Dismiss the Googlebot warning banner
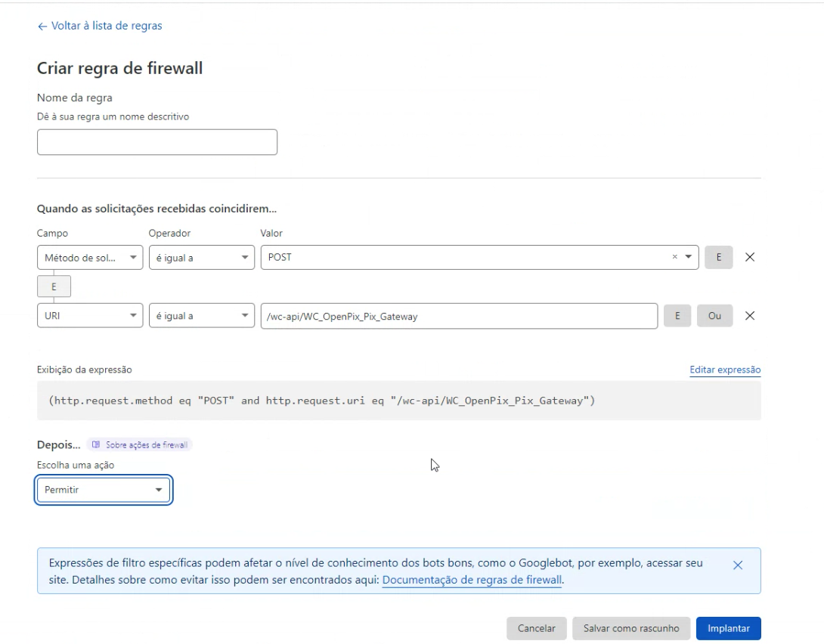 pos(738,565)
